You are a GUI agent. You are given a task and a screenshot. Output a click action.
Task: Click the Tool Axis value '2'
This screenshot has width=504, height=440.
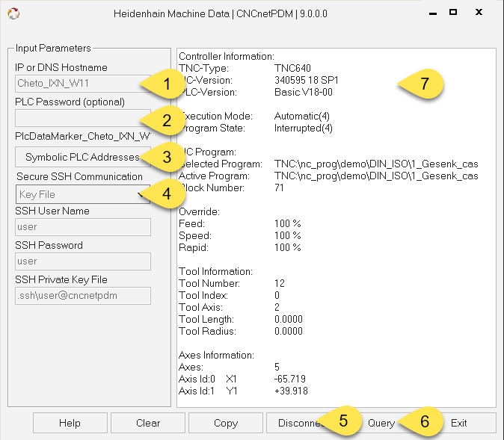click(277, 307)
